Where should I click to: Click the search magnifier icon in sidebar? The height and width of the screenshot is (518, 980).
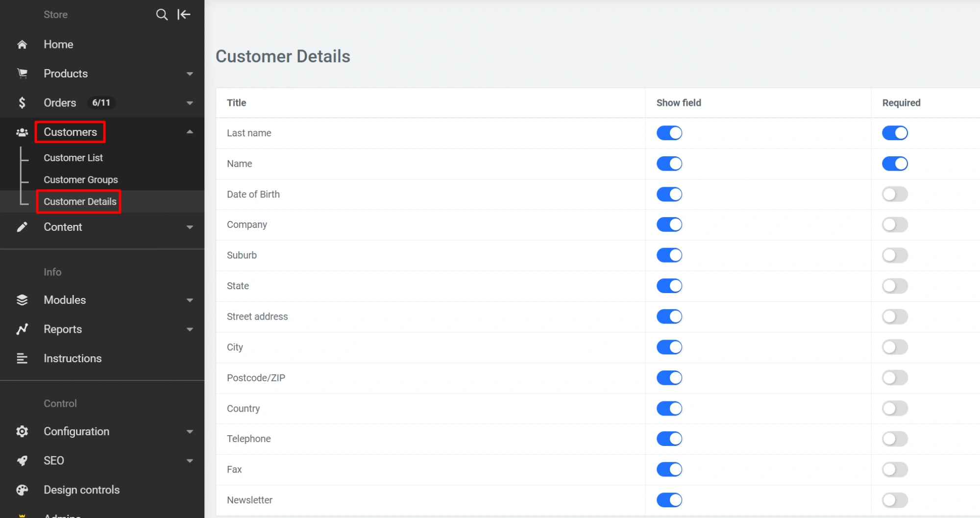pos(162,15)
